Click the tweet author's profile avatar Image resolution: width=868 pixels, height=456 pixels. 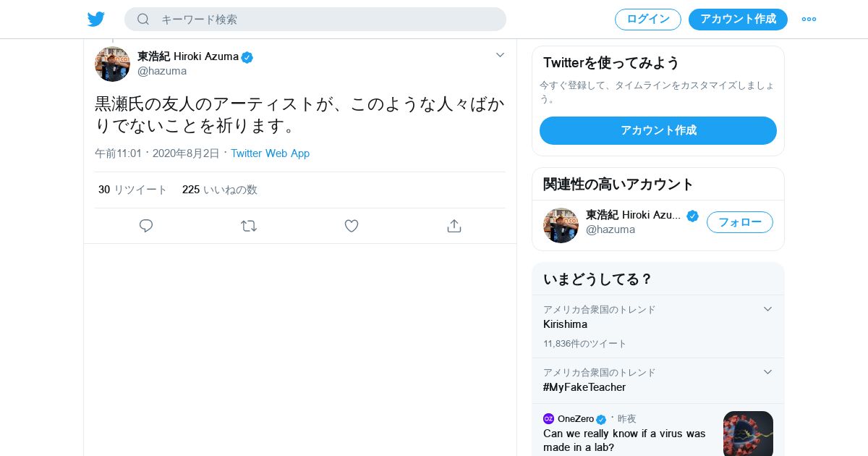point(112,64)
